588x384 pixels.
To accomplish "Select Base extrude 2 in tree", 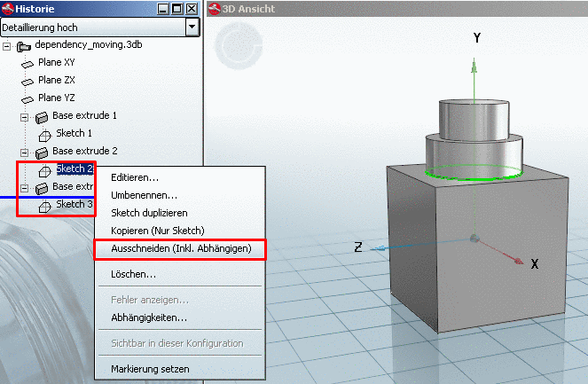I will 85,151.
